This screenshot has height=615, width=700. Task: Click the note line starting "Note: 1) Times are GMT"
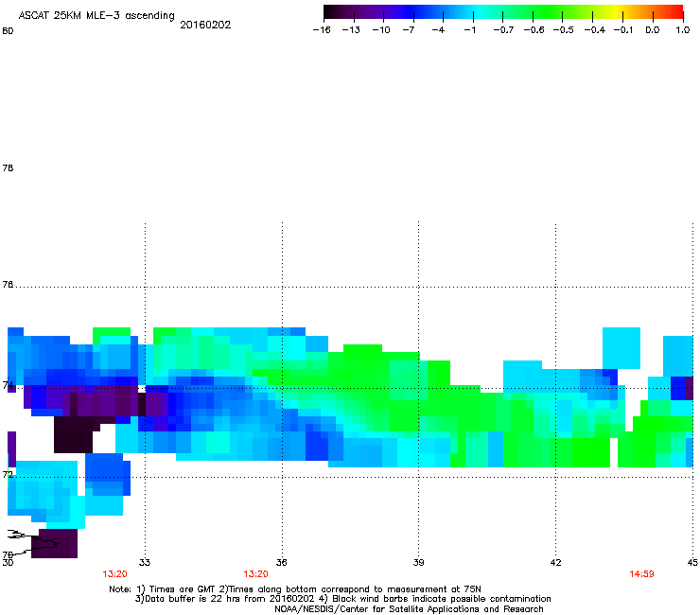[295, 589]
